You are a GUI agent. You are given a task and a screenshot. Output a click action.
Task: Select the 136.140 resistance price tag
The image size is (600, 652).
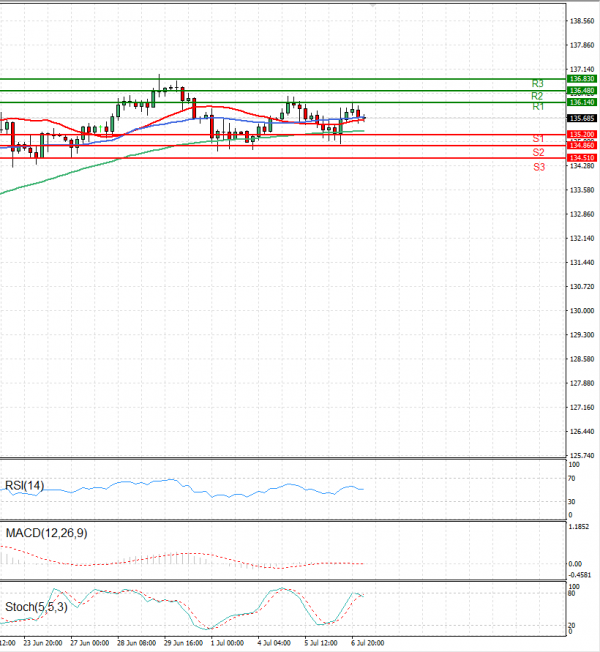[x=582, y=102]
